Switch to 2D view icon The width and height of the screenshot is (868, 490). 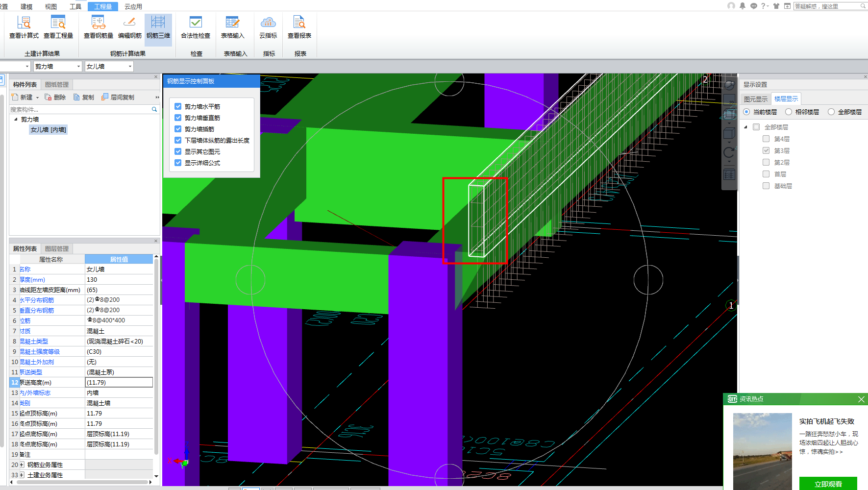point(729,99)
